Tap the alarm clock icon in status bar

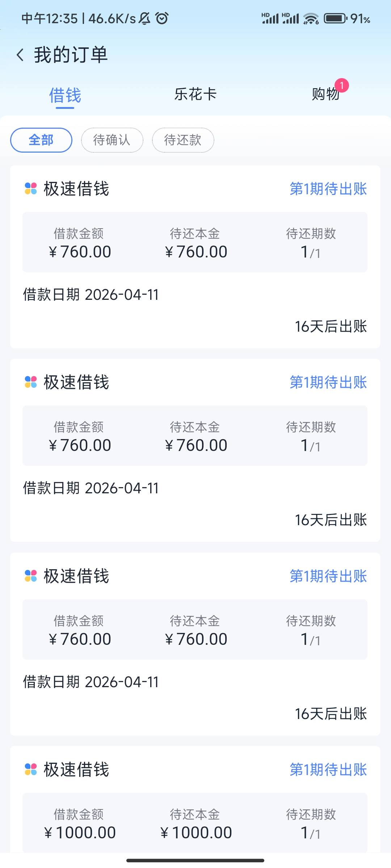tap(162, 18)
